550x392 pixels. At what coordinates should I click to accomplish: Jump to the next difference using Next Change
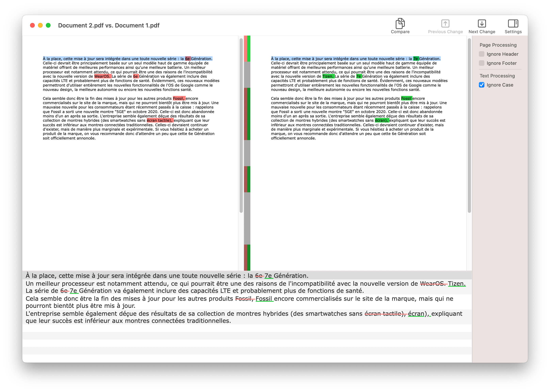click(482, 23)
